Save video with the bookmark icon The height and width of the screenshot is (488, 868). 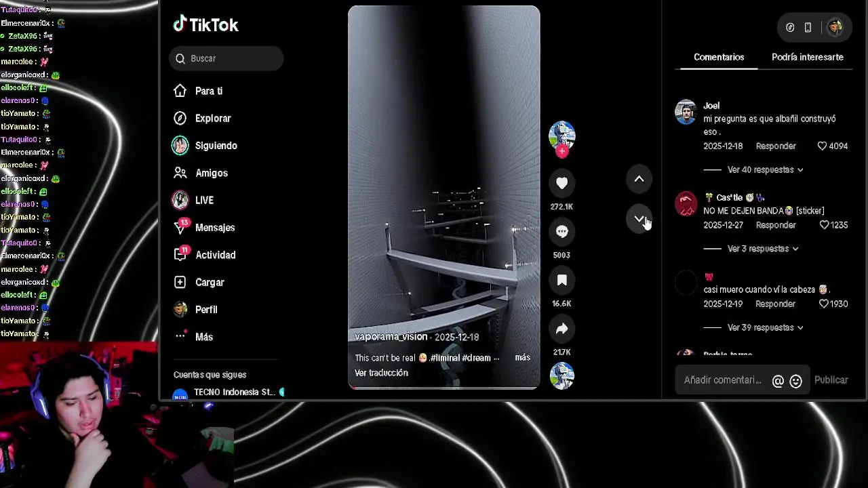(x=561, y=281)
